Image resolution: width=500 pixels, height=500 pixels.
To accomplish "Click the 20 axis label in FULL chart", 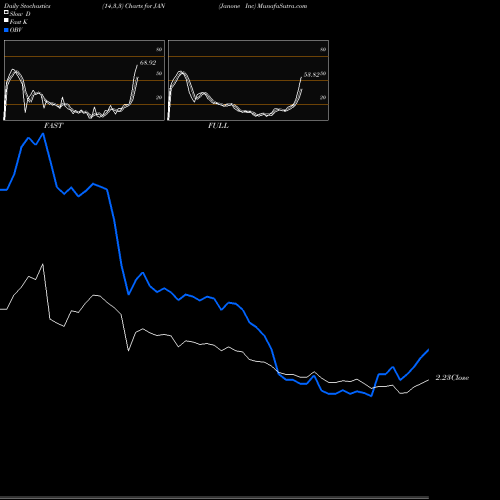I will tap(323, 97).
